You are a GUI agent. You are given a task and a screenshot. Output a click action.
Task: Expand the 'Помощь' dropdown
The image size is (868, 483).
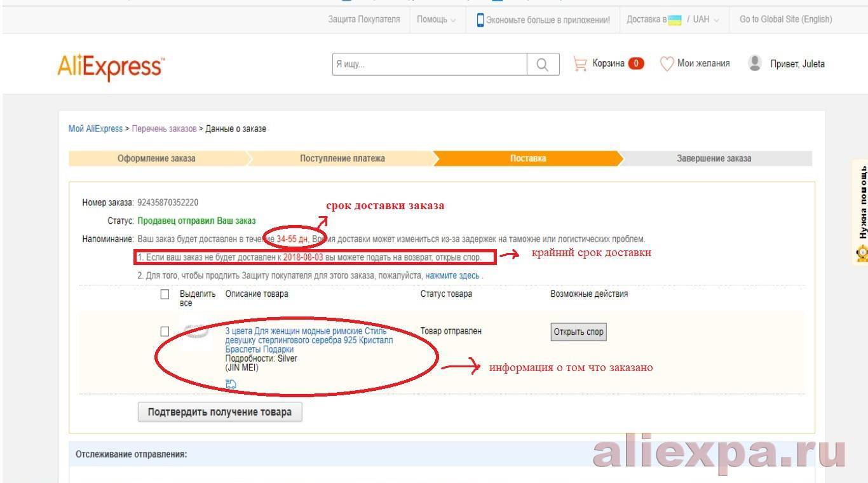pyautogui.click(x=437, y=20)
